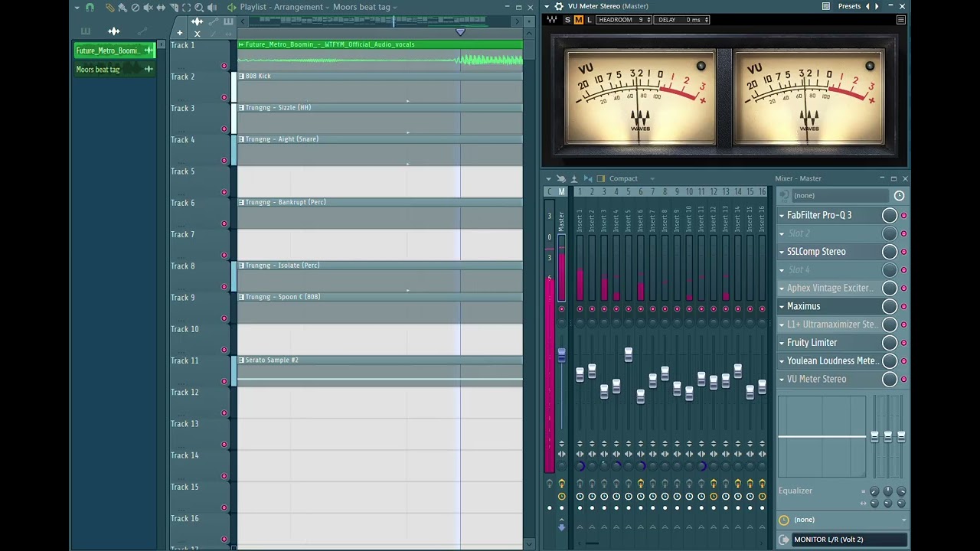Screen dimensions: 980x551
Task: Enable the S mode button in VU Meter
Action: [x=567, y=20]
